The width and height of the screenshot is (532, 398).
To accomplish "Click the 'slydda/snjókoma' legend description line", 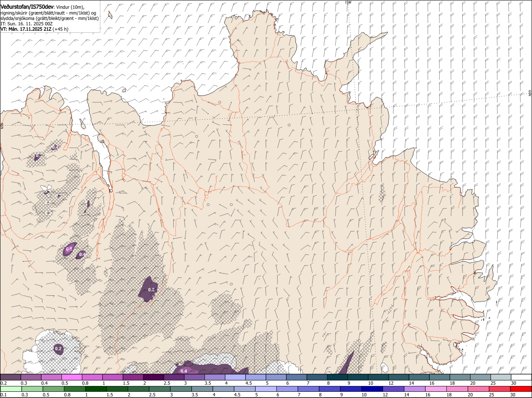I will pos(49,18).
